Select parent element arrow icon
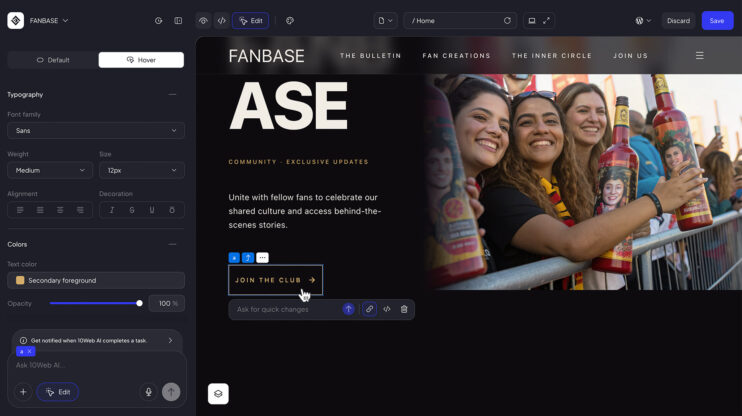Screen dimensions: 742x416 tap(248, 257)
